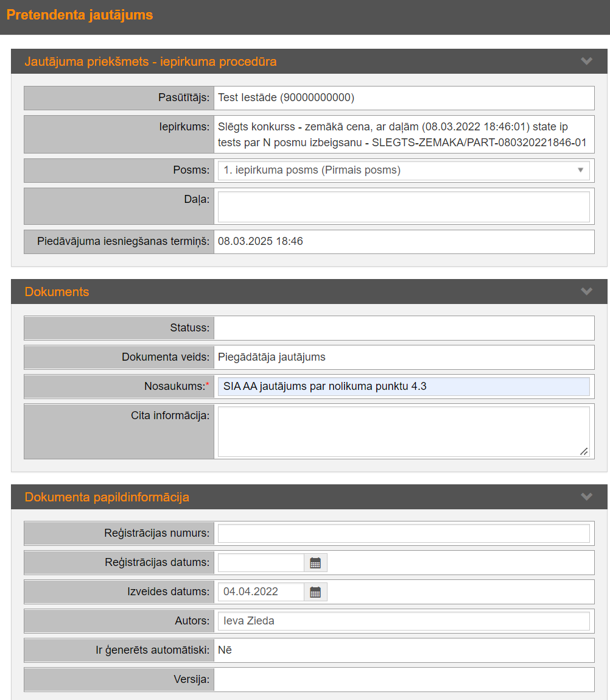Viewport: 610px width, 700px height.
Task: Click the Piedāvājuma iesniegšanas termiņš date value
Action: 261,242
